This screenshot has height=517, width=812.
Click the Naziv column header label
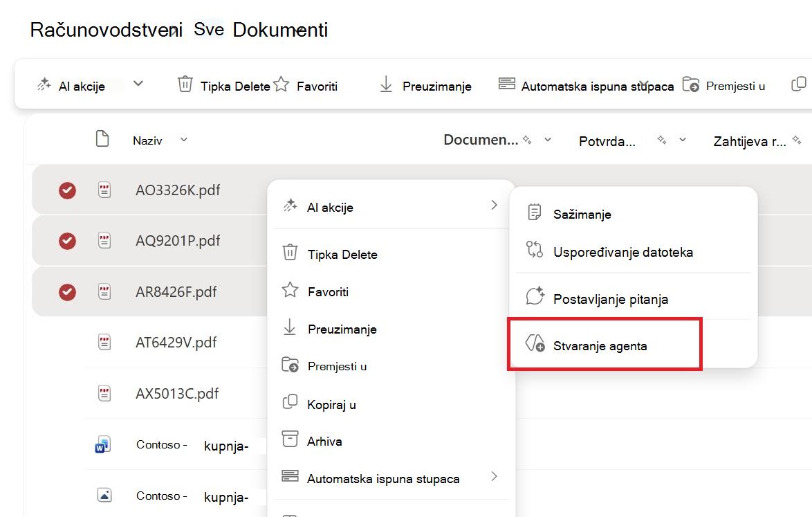click(147, 140)
